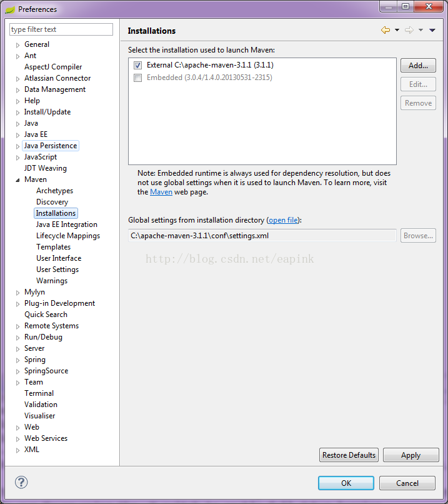The width and height of the screenshot is (448, 504).
Task: Close the Preferences window
Action: pos(429,6)
